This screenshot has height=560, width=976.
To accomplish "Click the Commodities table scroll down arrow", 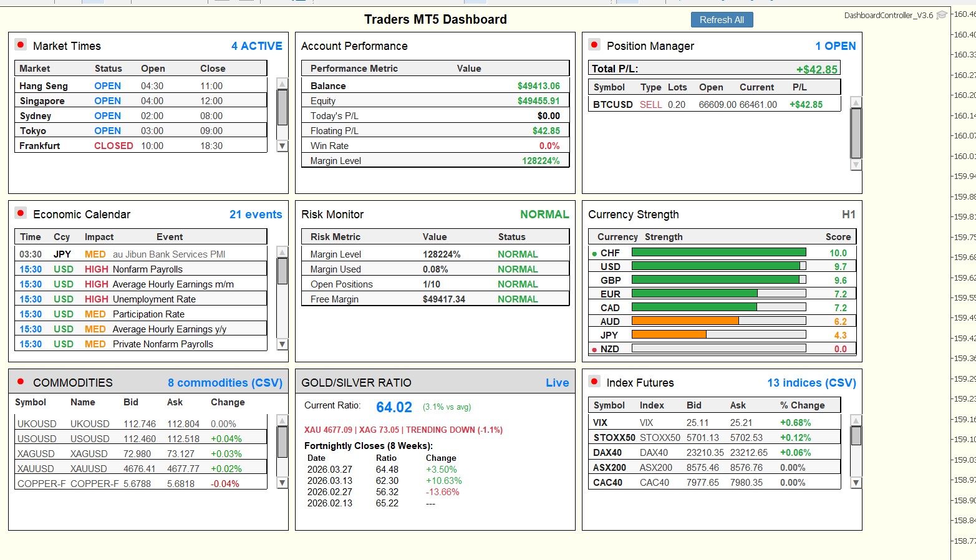I will (x=283, y=483).
